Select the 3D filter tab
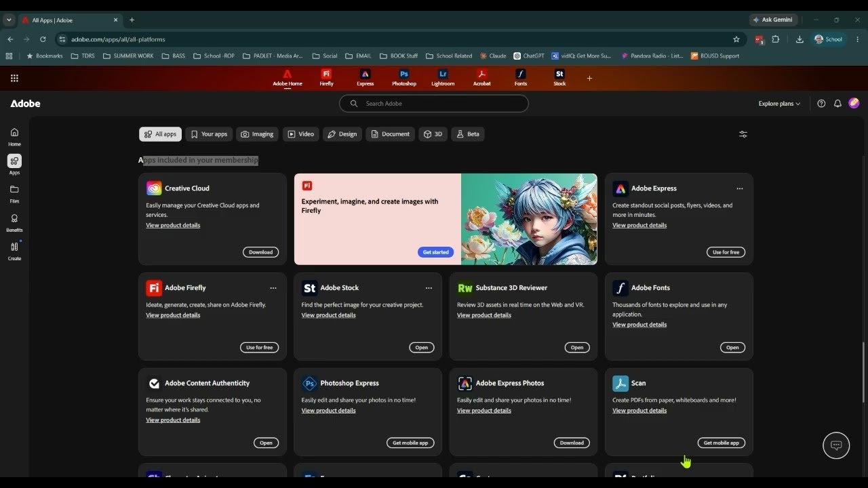 [x=433, y=134]
